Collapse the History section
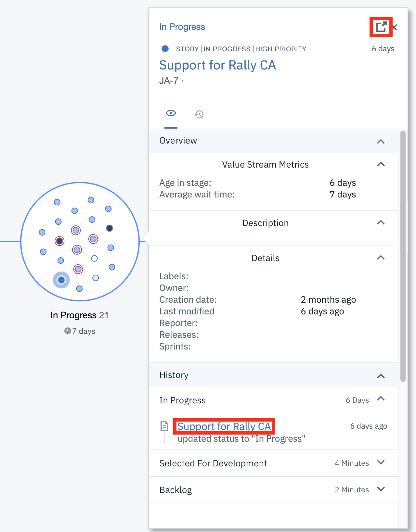 [x=381, y=376]
